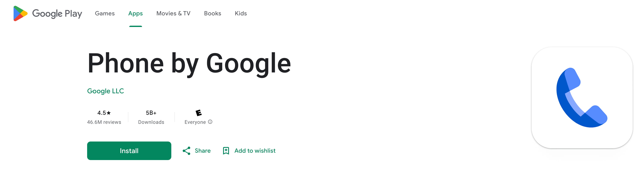Click the Share text button
This screenshot has width=644, height=179.
point(202,151)
